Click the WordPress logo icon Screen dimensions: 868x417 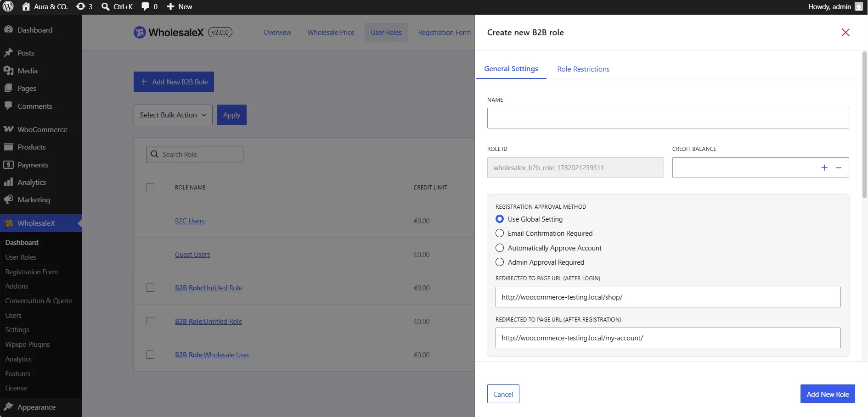coord(8,6)
